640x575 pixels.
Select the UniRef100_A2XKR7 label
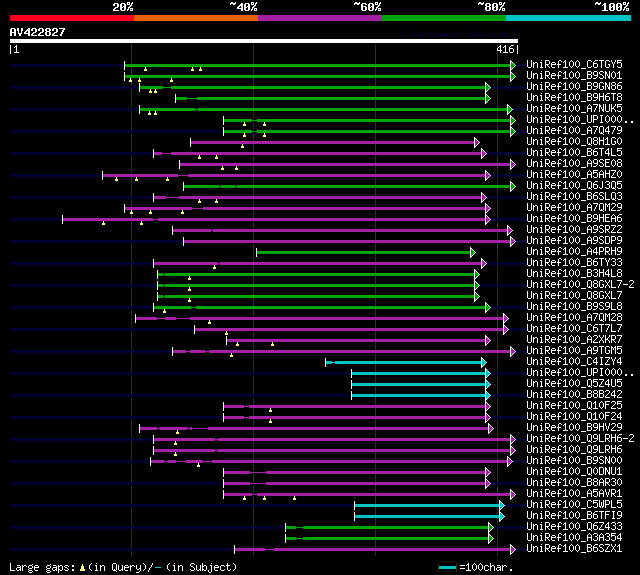[574, 340]
